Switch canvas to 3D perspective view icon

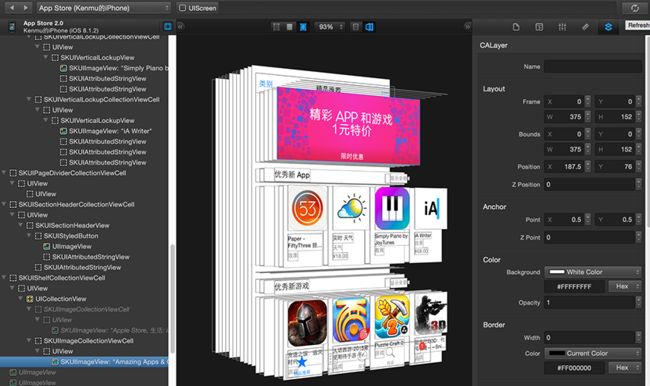(x=369, y=27)
